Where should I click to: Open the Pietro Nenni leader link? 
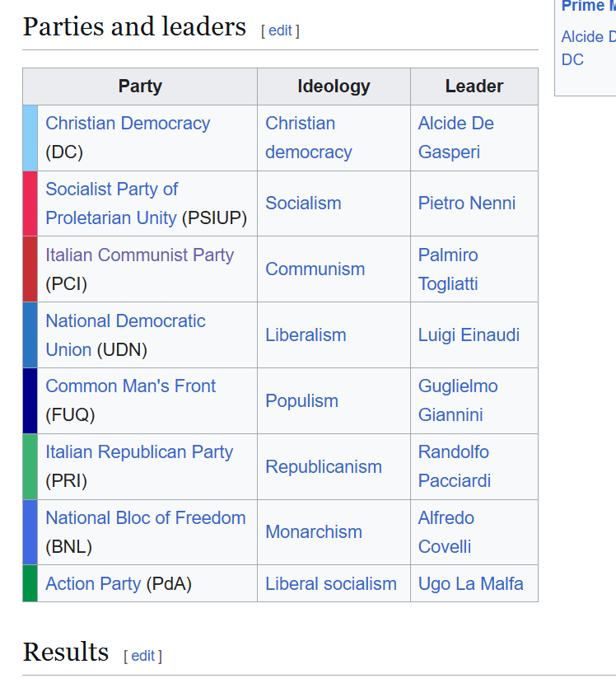(x=467, y=203)
